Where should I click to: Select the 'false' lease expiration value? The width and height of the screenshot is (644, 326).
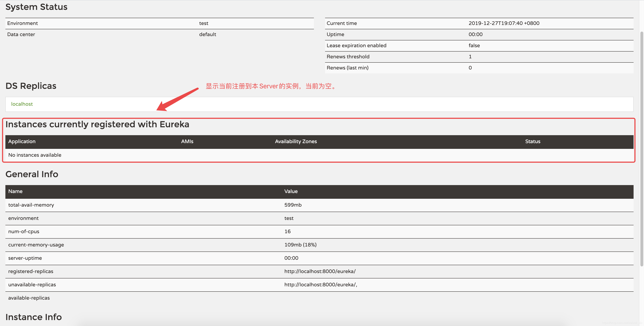point(474,45)
